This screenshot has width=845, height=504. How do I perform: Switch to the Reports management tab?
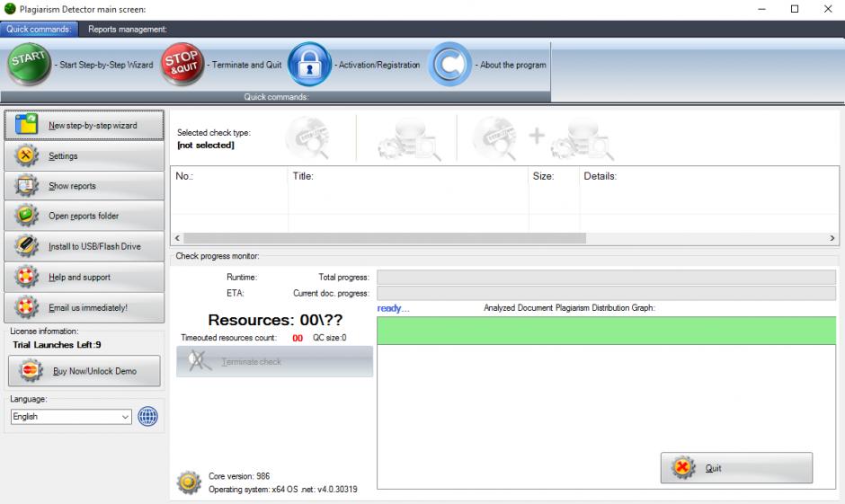pos(128,29)
